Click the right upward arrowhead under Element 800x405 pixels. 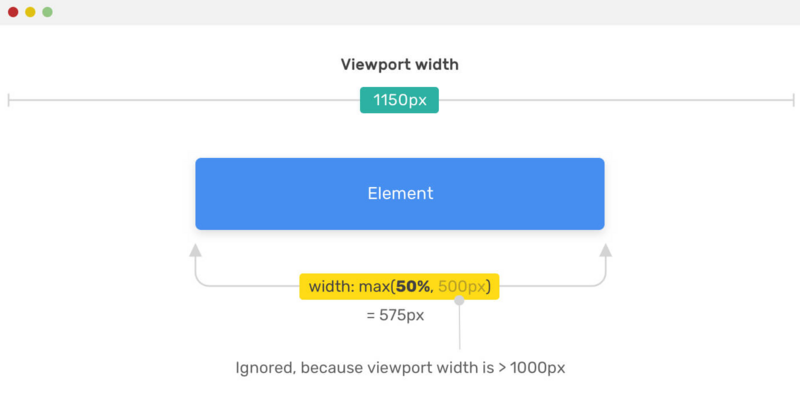pos(604,250)
